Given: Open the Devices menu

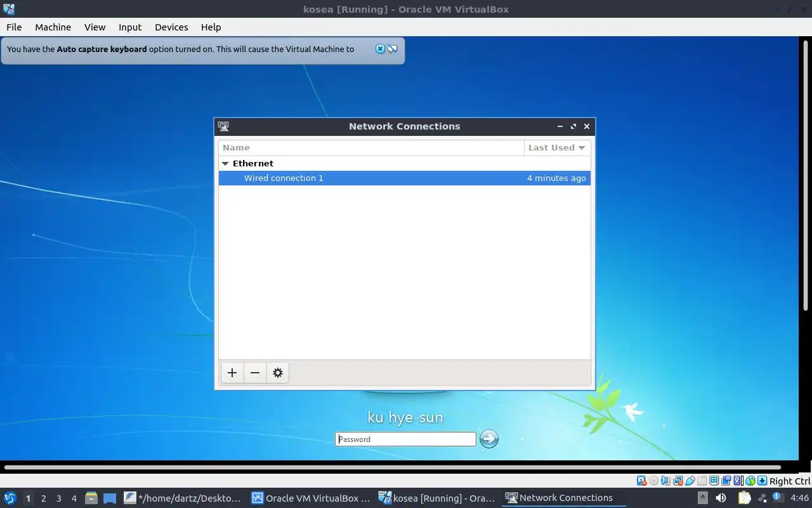Looking at the screenshot, I should point(171,27).
